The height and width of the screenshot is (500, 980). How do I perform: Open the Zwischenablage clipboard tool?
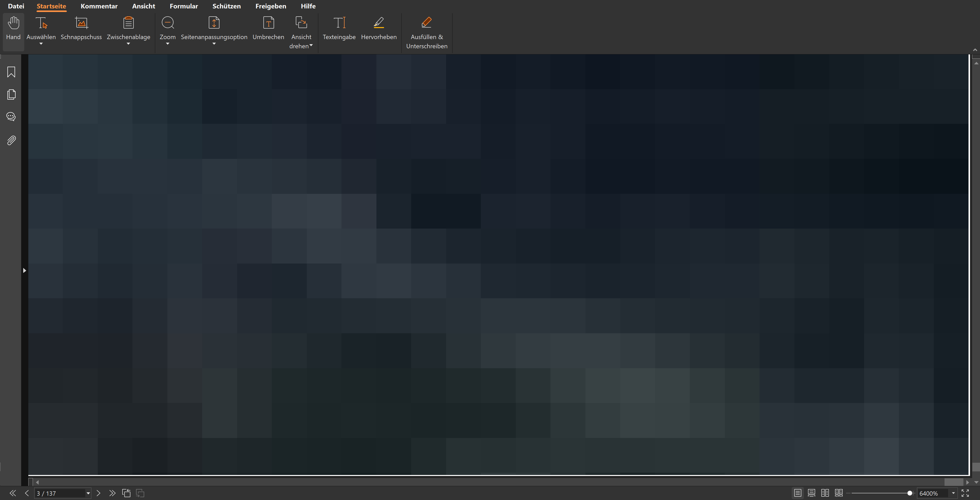click(x=129, y=29)
